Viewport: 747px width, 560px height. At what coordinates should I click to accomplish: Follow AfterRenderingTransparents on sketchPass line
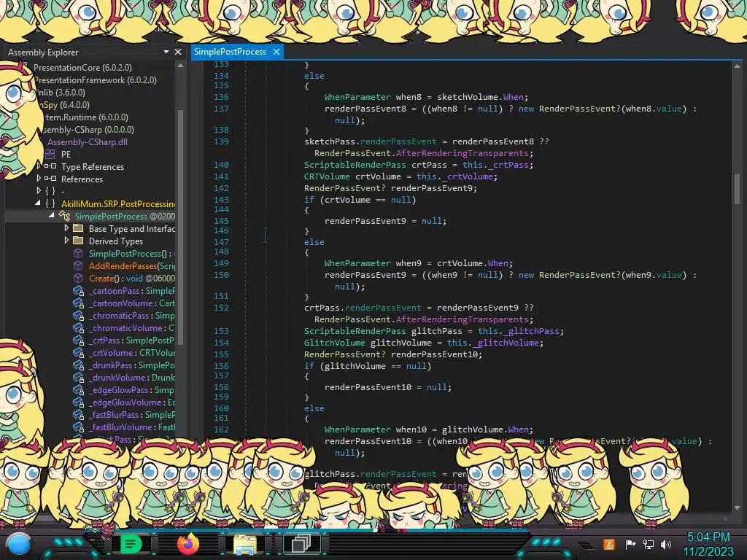pyautogui.click(x=462, y=153)
